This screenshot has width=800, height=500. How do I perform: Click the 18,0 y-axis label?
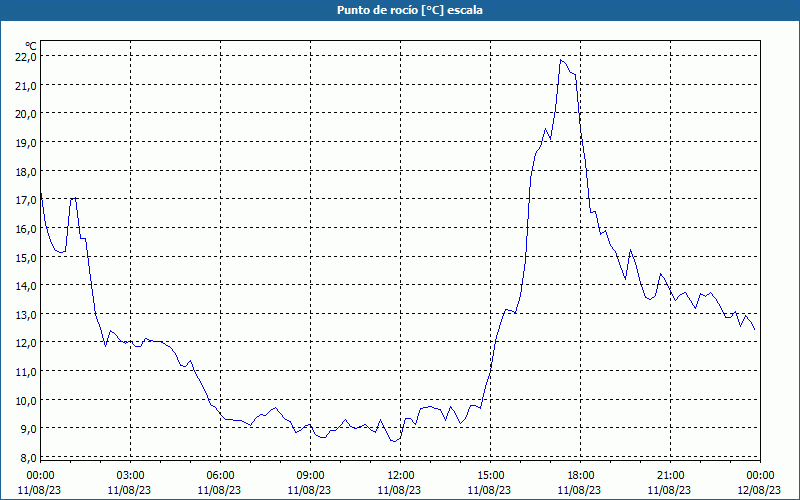[26, 171]
